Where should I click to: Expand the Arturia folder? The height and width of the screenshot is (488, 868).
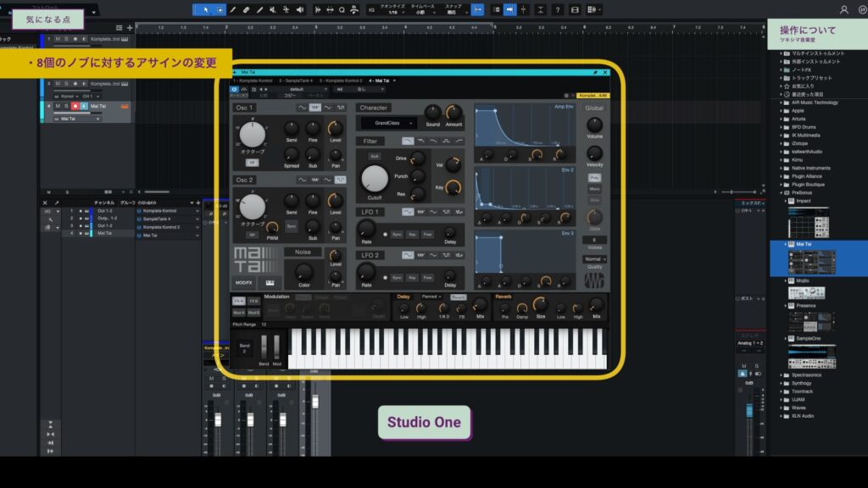coord(782,119)
